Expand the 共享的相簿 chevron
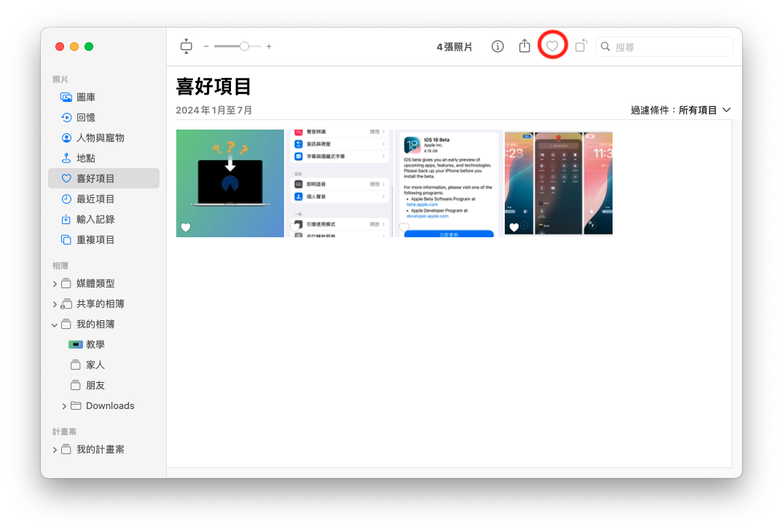 click(x=55, y=304)
